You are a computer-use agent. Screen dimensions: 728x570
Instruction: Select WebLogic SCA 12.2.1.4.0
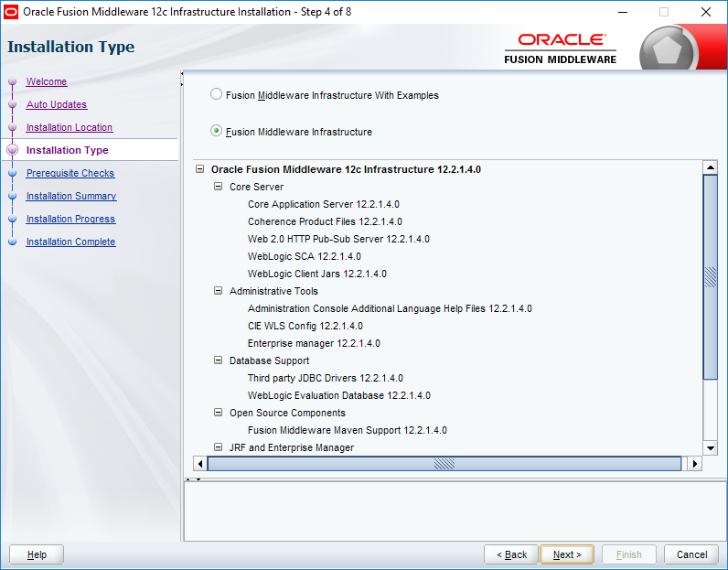coord(305,256)
